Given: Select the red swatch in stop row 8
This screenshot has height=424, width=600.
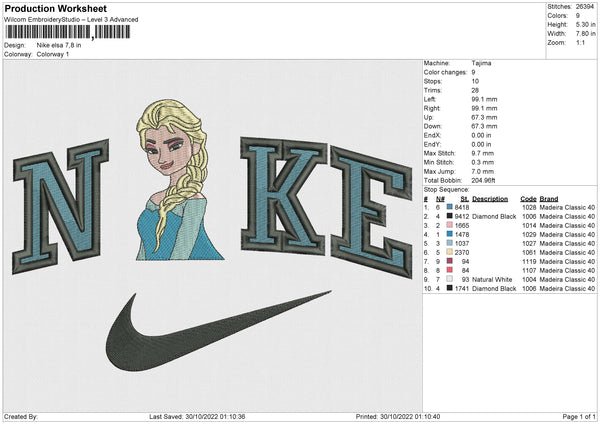Looking at the screenshot, I should (x=450, y=270).
